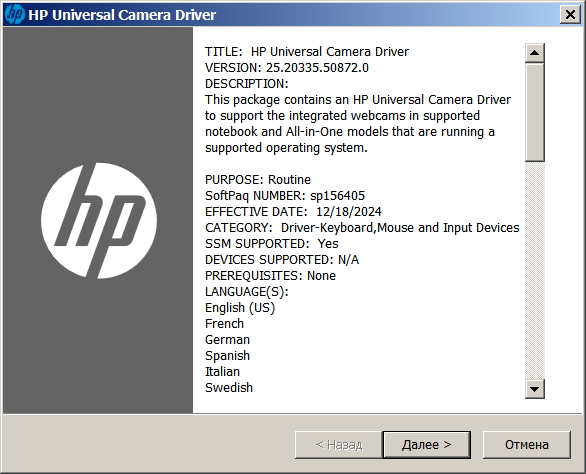Click the VERSION: 25.20335.50872.0 line

(x=287, y=68)
